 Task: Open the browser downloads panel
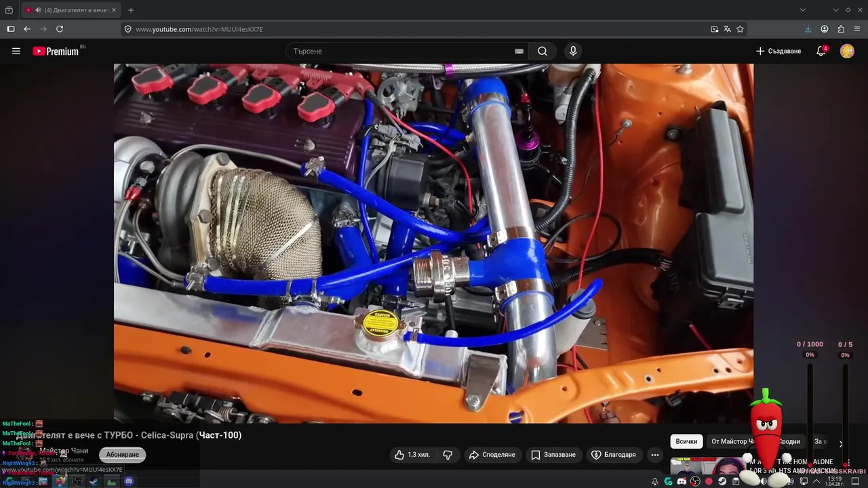click(x=808, y=29)
